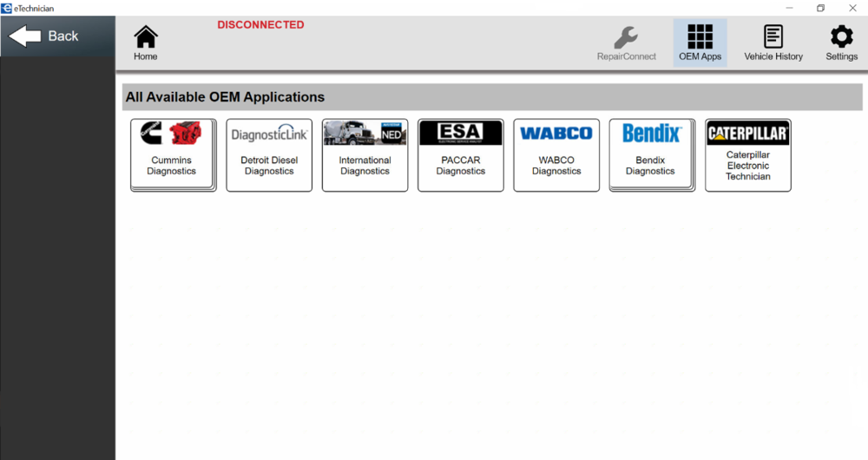Restore down the eTechnician window
The height and width of the screenshot is (460, 868).
pos(820,8)
